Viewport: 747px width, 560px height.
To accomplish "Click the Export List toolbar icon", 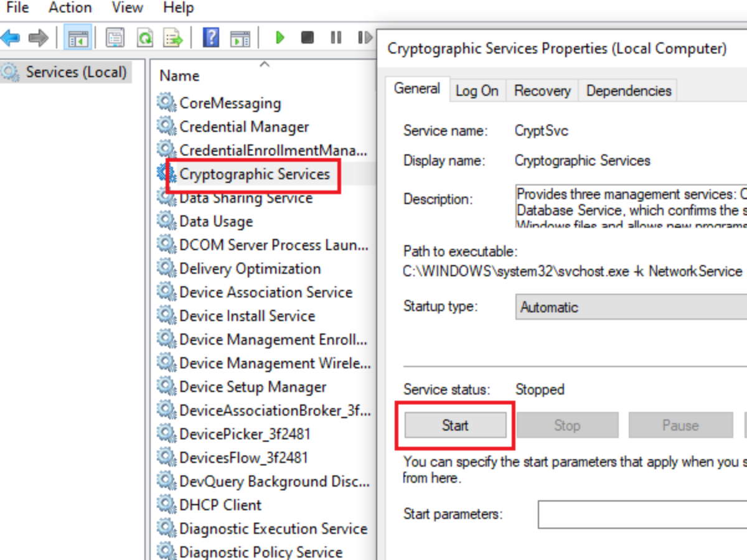I will (x=172, y=38).
